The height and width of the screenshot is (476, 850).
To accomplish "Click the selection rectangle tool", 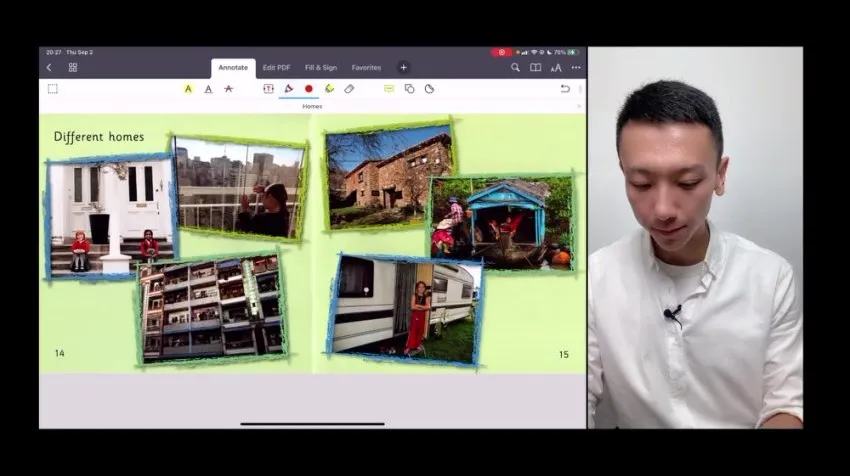I will (x=53, y=89).
